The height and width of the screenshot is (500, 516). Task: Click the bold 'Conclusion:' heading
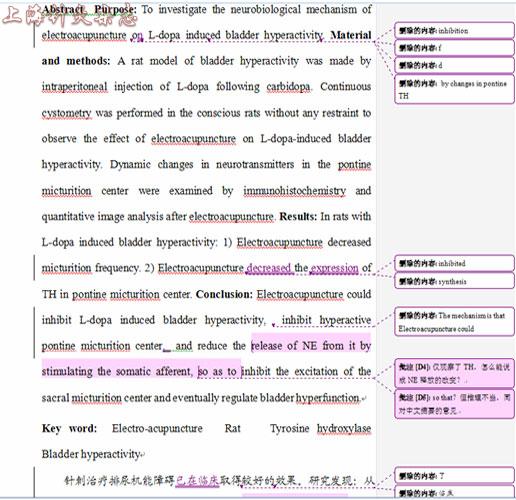point(224,294)
